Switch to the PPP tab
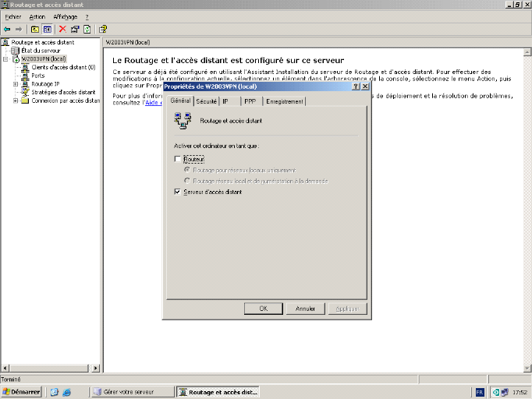532x399 pixels. click(x=252, y=101)
